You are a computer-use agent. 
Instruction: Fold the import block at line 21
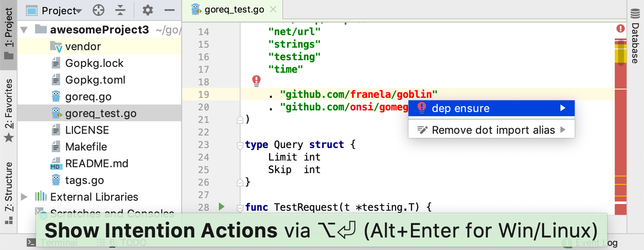tap(240, 120)
